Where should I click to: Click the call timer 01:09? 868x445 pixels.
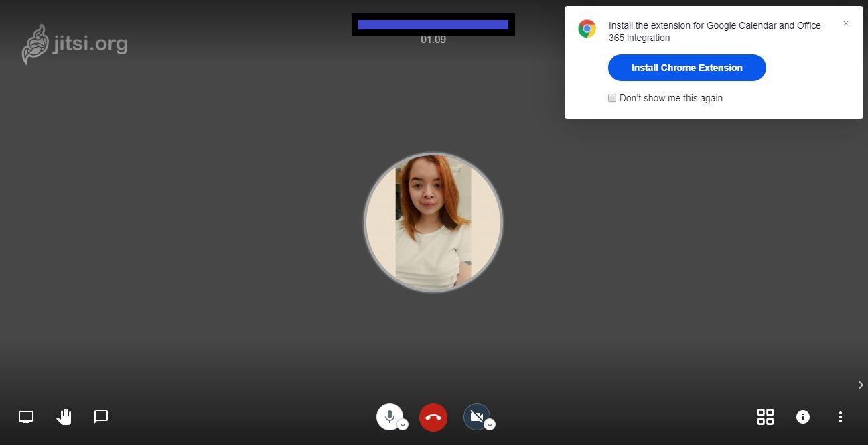click(433, 40)
